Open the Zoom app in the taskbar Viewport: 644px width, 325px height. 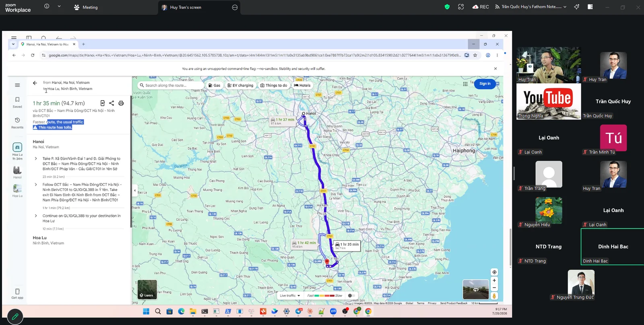click(x=333, y=311)
